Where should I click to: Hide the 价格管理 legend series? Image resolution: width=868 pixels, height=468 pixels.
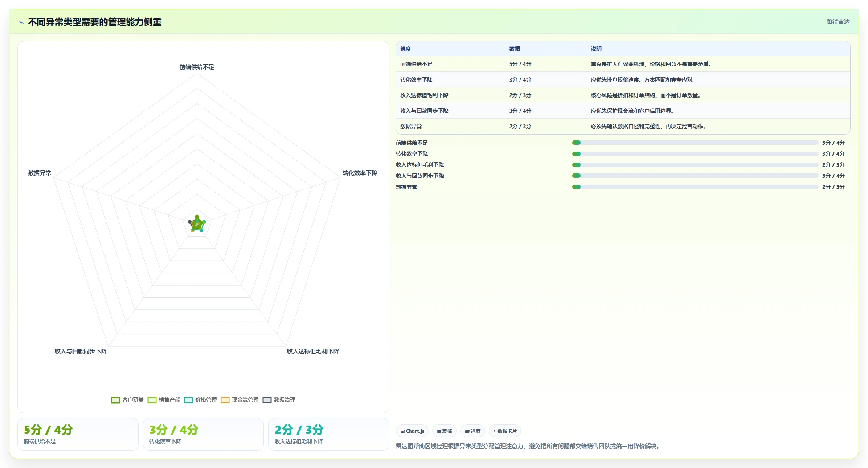pyautogui.click(x=201, y=400)
